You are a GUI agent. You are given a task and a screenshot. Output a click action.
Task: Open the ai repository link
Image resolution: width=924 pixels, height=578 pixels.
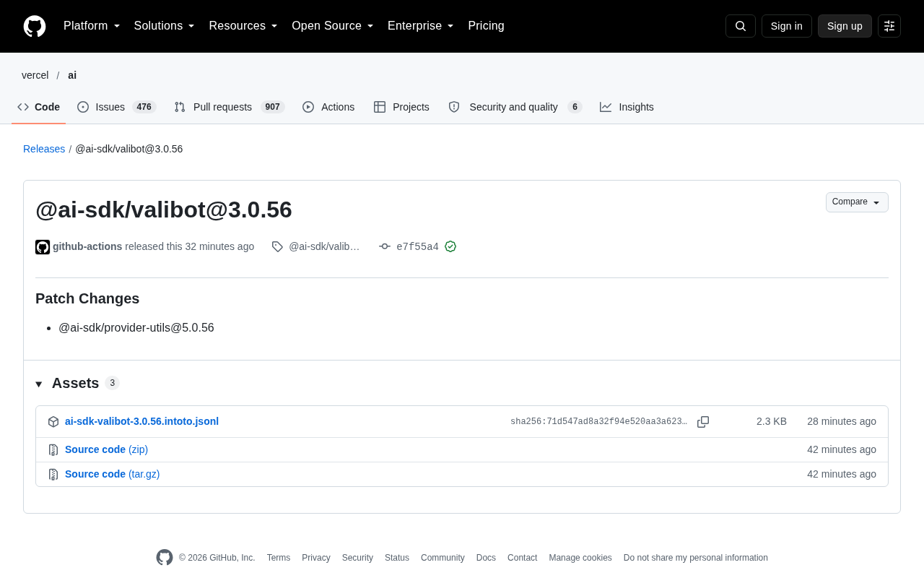[72, 75]
